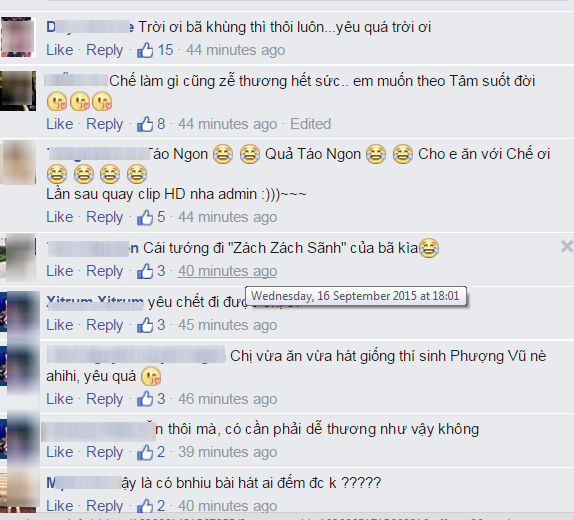Reply to the "bnhiu bài hát" comment
Image resolution: width=574 pixels, height=520 pixels.
104,506
